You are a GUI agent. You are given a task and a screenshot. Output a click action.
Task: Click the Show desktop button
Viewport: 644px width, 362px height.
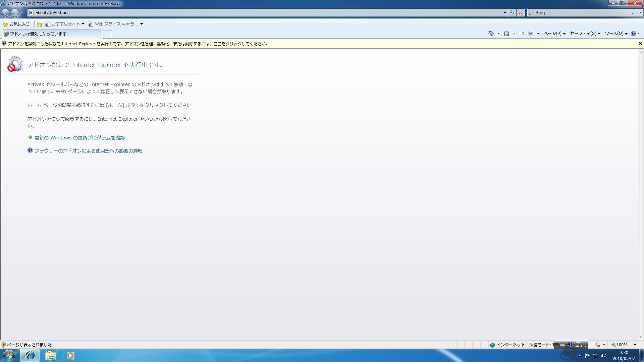tap(641, 355)
